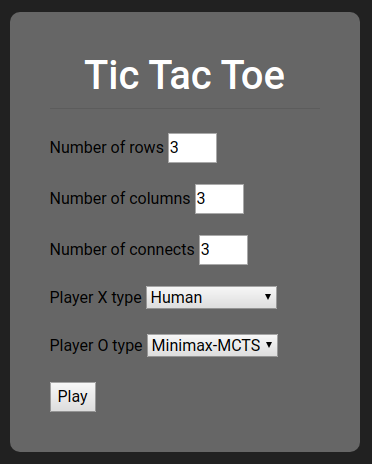This screenshot has width=372, height=464.
Task: Click the "Number of rows" label
Action: click(x=107, y=147)
